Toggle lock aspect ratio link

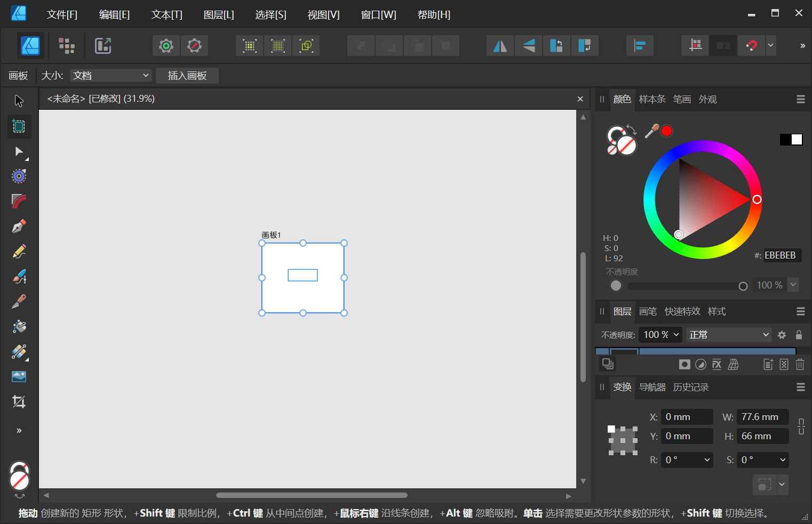[801, 426]
